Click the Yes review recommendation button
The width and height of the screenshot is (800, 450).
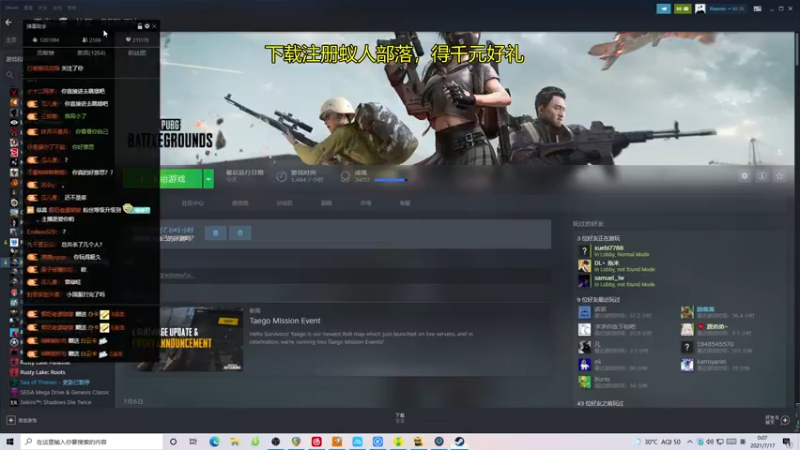point(215,233)
